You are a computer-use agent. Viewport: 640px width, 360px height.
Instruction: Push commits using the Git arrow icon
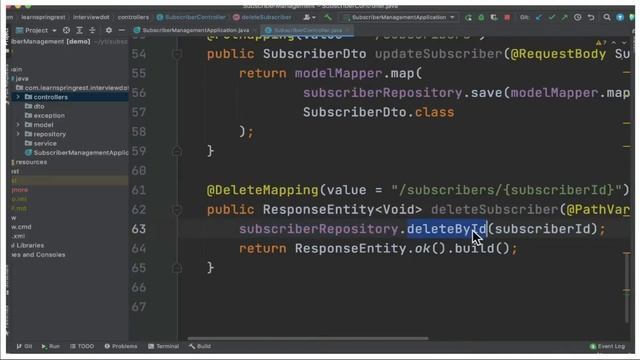point(564,18)
